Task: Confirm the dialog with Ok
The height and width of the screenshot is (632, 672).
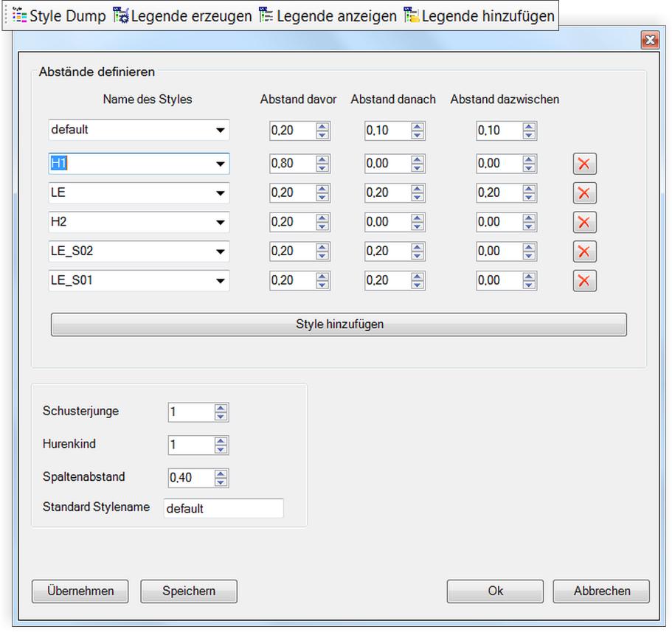Action: [495, 591]
